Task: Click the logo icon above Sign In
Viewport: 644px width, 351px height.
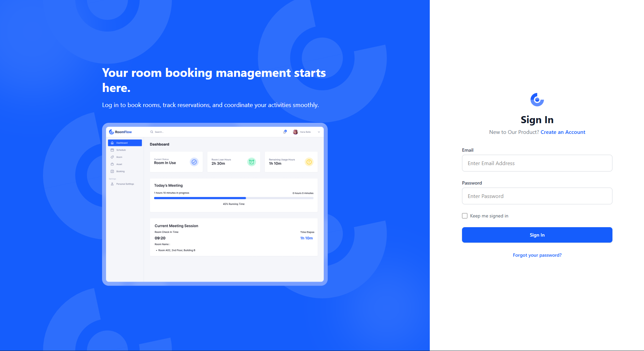Action: click(537, 100)
